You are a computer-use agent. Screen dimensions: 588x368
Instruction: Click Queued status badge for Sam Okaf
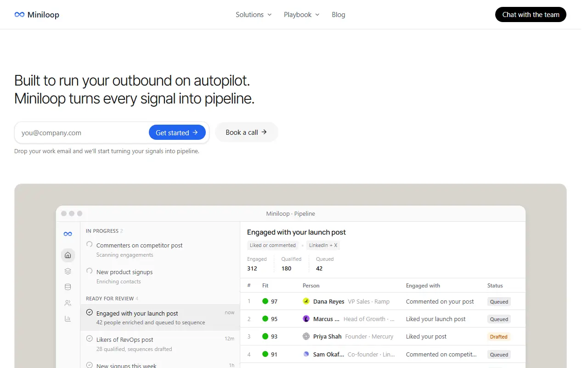coord(499,355)
